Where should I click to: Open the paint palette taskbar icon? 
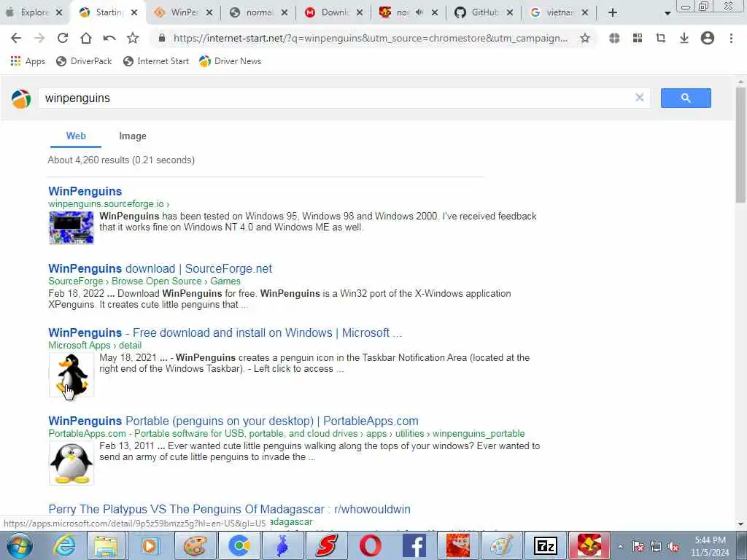click(194, 545)
